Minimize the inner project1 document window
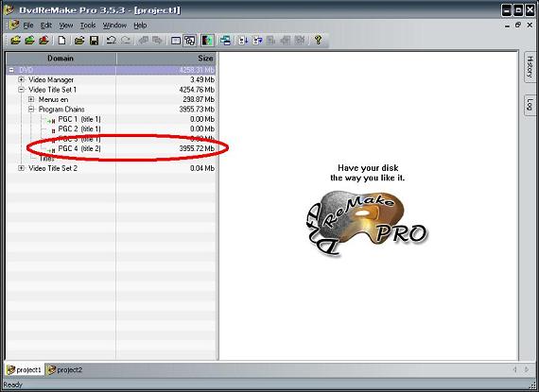This screenshot has width=539, height=392. (507, 26)
